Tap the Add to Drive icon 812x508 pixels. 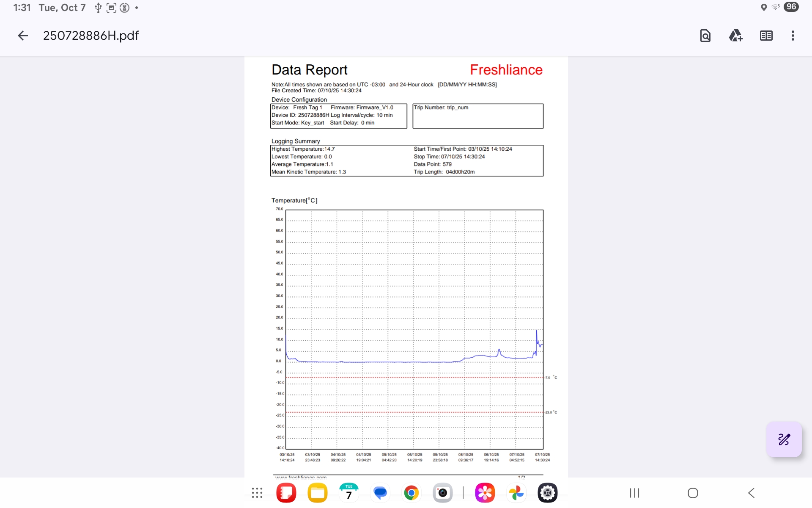click(x=735, y=36)
